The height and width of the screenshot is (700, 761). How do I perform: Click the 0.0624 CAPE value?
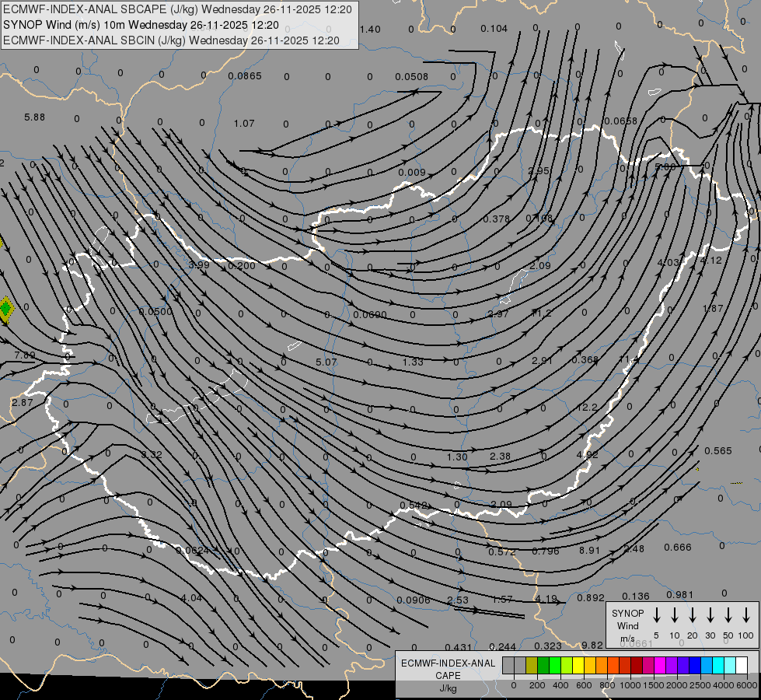pyautogui.click(x=193, y=551)
